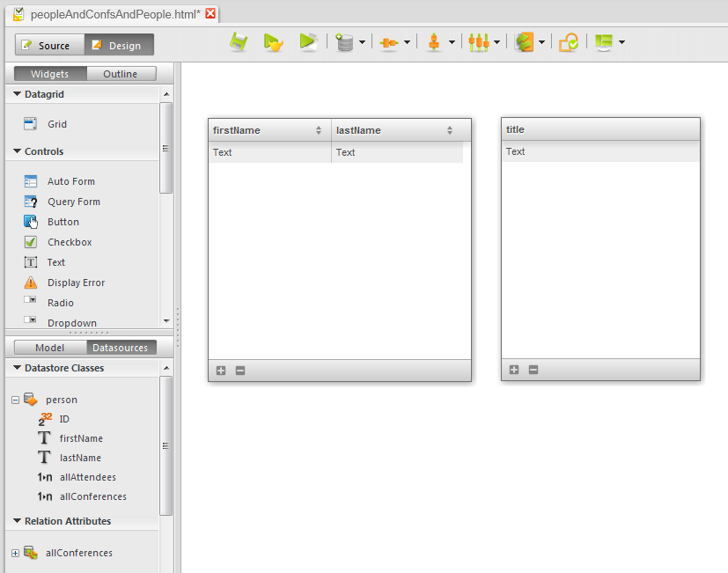Switch to Source view

click(49, 45)
